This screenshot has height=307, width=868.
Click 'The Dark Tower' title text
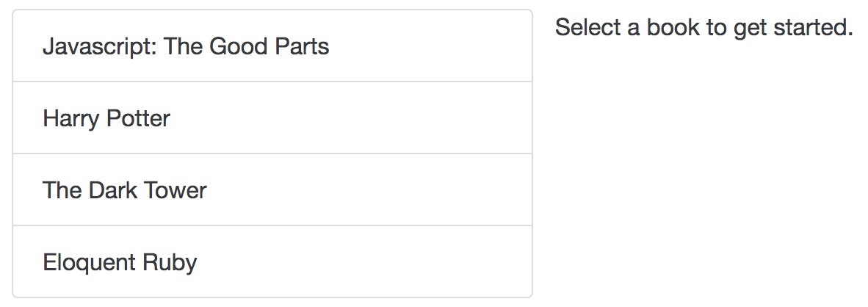pos(125,190)
